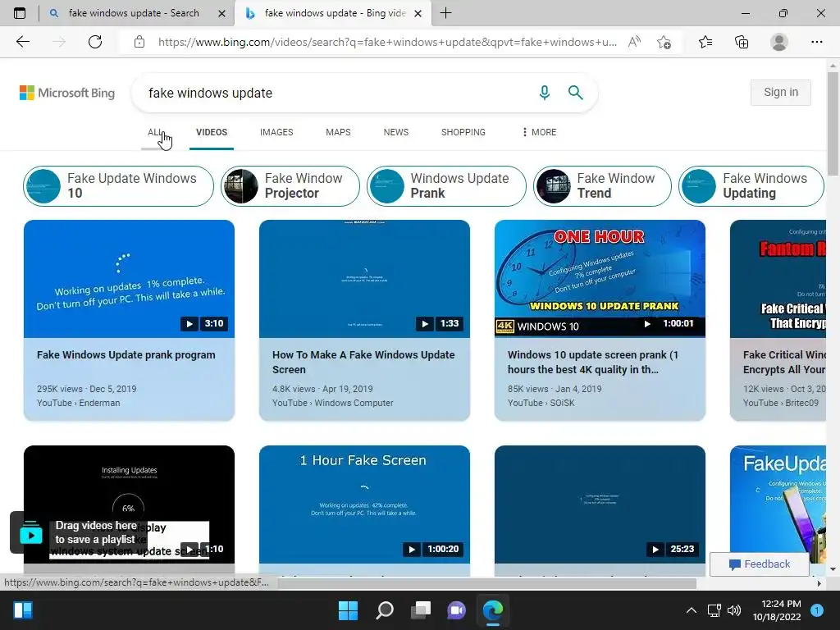Open Edge Settings and more menu
Viewport: 840px width, 630px height.
pyautogui.click(x=816, y=42)
